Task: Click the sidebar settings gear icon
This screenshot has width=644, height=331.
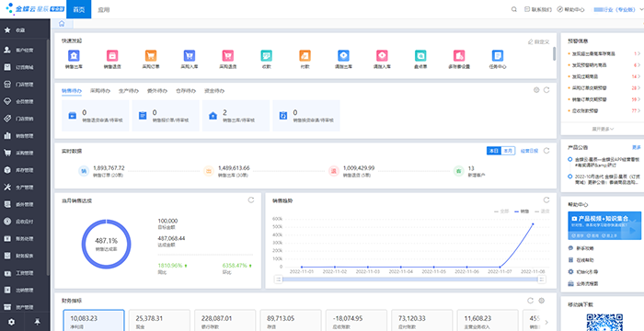Action: [11, 323]
